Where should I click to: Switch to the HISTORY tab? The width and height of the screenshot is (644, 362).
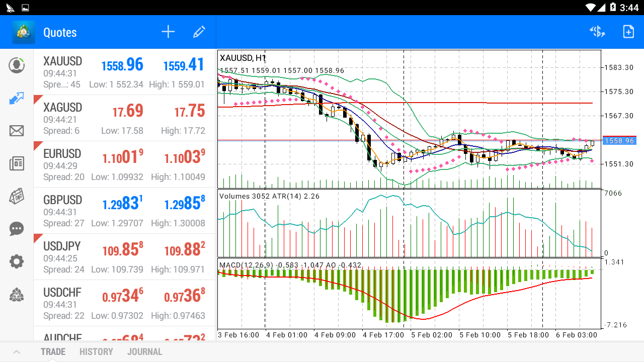pyautogui.click(x=96, y=352)
